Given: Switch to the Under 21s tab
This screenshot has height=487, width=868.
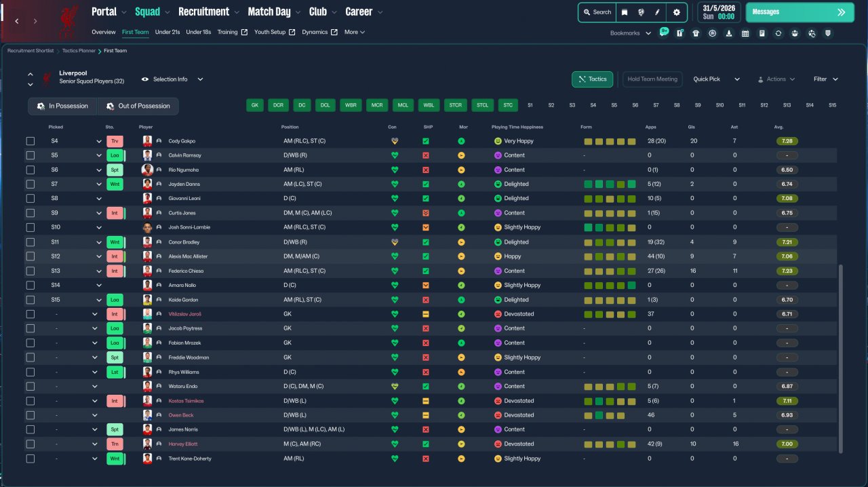Looking at the screenshot, I should [x=167, y=32].
